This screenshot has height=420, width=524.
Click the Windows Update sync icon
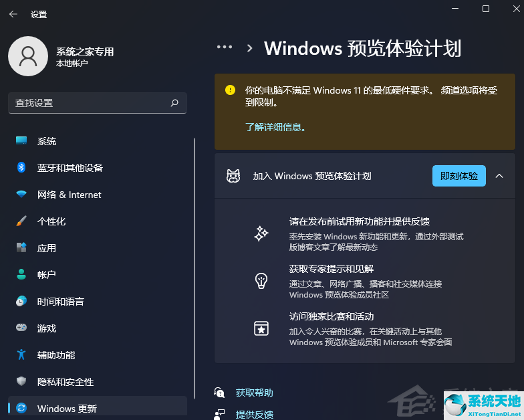click(x=21, y=408)
